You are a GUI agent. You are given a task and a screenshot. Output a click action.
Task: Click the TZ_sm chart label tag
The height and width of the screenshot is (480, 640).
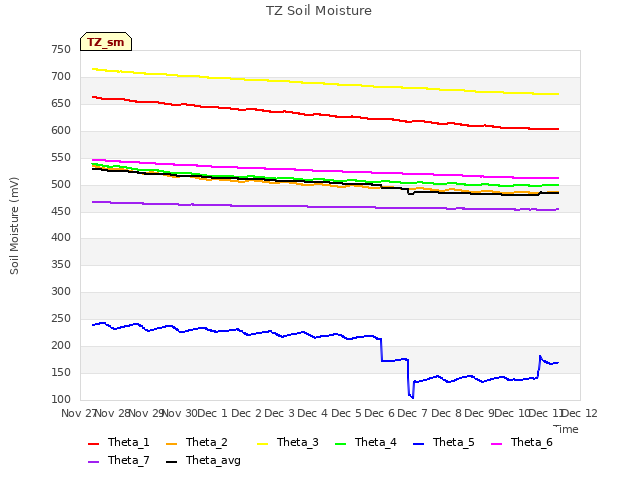pyautogui.click(x=106, y=42)
